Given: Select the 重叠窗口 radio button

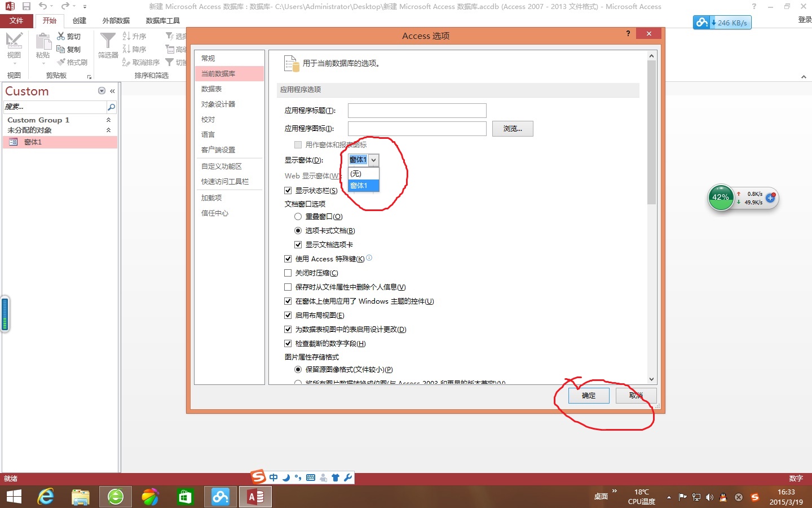Looking at the screenshot, I should [298, 217].
